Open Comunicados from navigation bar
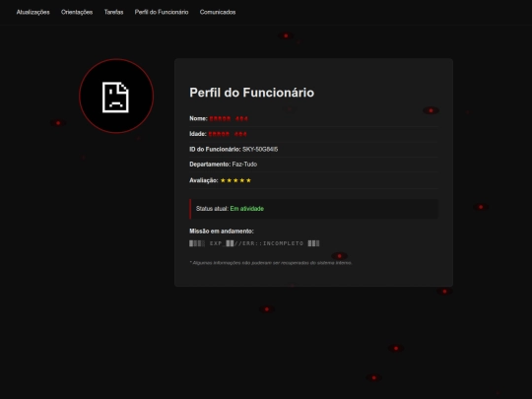 point(218,12)
